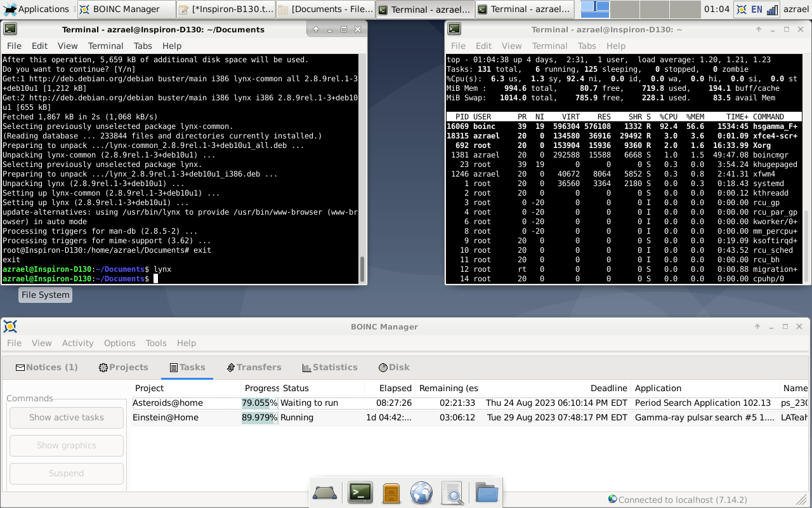812x508 pixels.
Task: Click Show active tasks button
Action: tap(67, 417)
